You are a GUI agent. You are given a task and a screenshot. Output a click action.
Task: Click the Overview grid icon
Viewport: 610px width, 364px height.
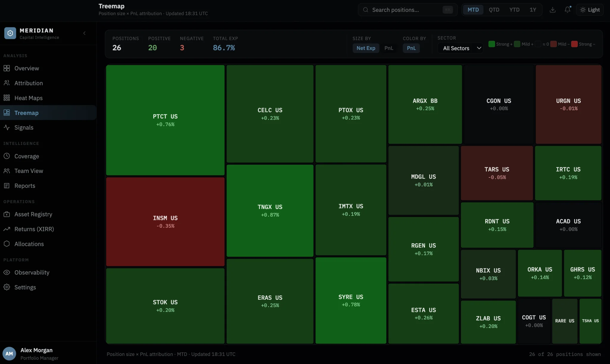7,68
